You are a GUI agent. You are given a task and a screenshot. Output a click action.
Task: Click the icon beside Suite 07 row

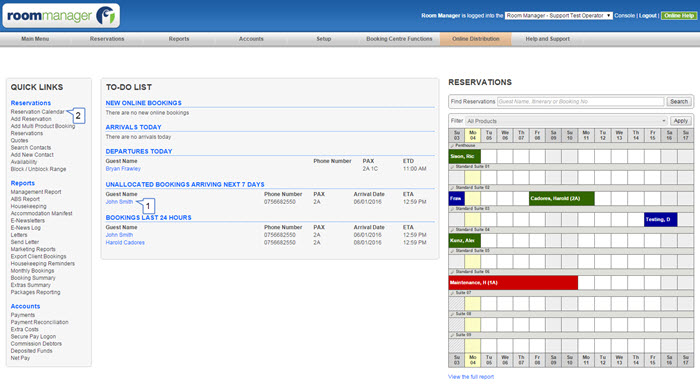click(452, 293)
